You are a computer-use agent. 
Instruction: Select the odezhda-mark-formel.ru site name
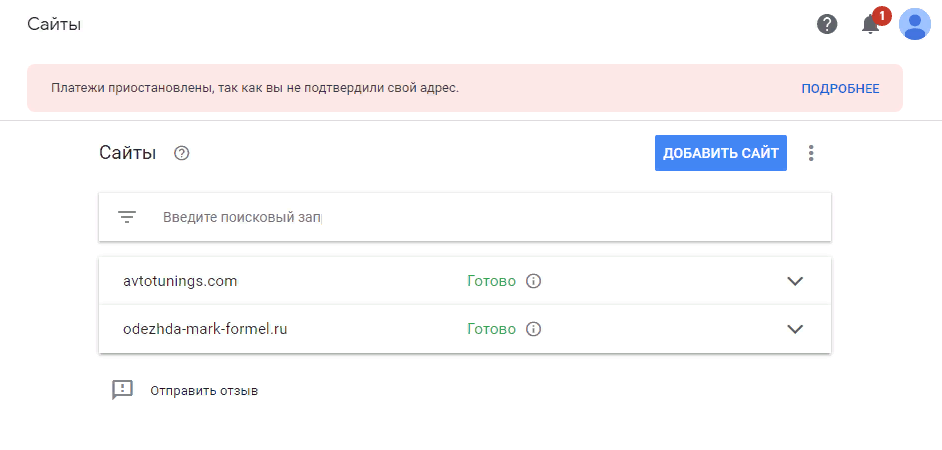coord(205,329)
